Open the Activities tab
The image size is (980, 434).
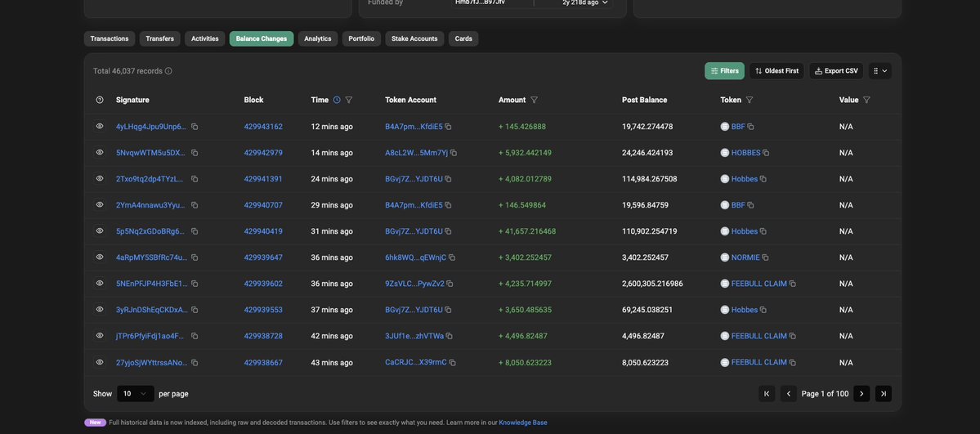click(205, 38)
